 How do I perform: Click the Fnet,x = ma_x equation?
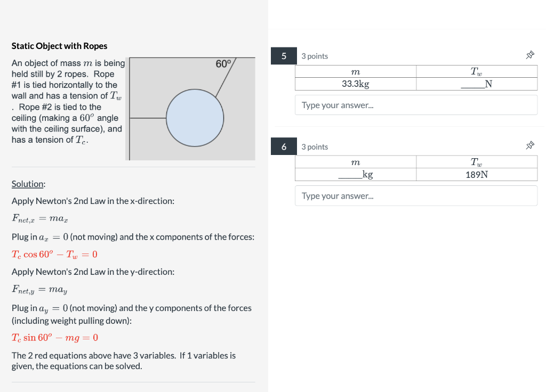[39, 219]
